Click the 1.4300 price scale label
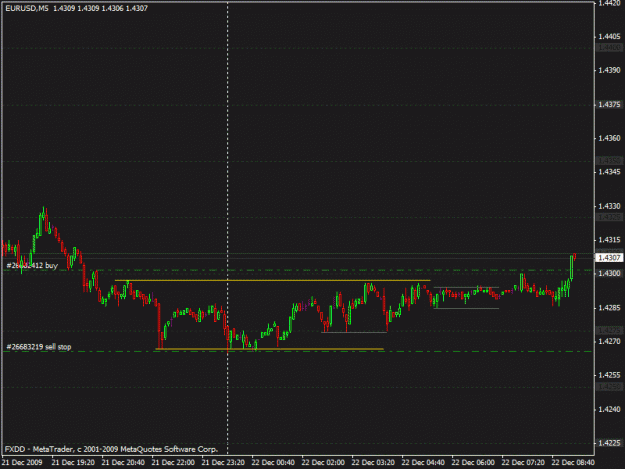This screenshot has height=469, width=625. [x=609, y=273]
